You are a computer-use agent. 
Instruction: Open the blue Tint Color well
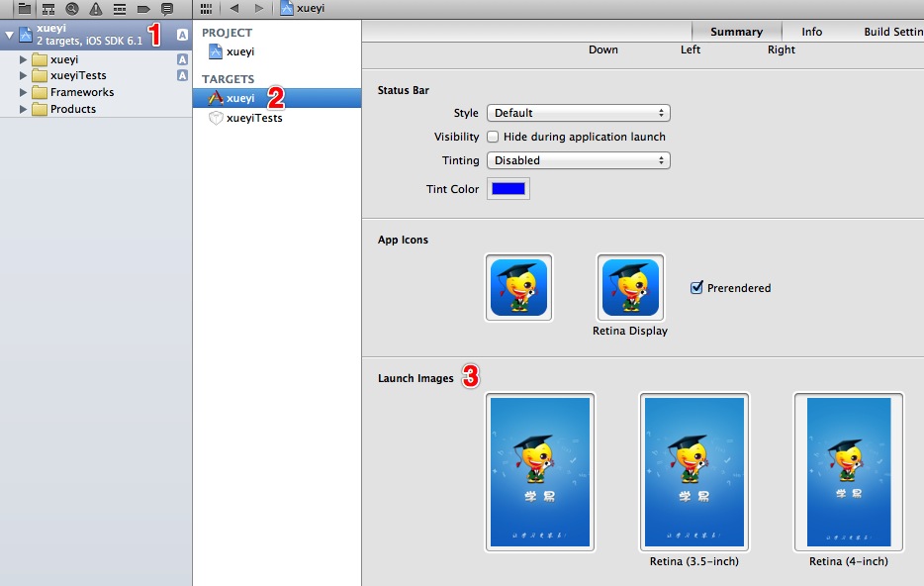point(508,189)
